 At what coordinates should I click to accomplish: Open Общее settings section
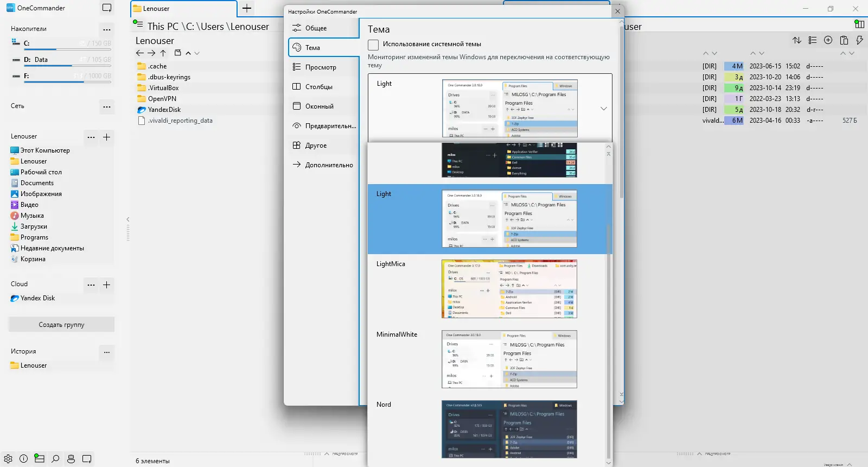click(324, 28)
